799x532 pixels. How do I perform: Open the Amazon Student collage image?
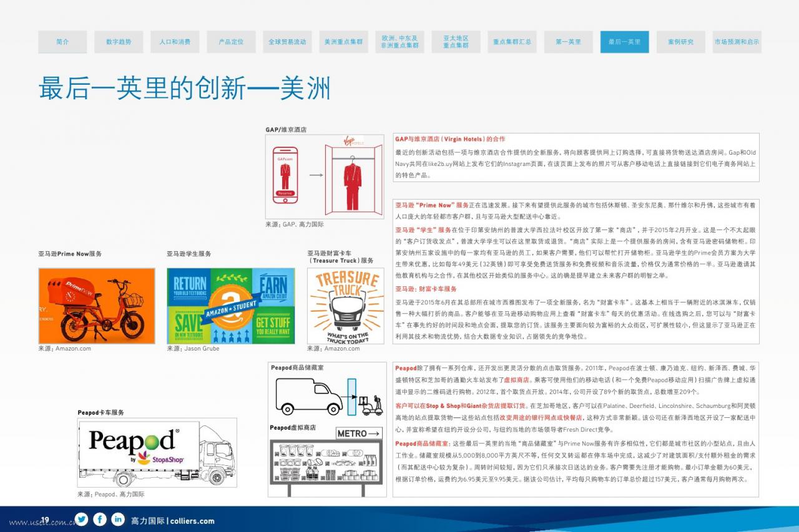[231, 306]
